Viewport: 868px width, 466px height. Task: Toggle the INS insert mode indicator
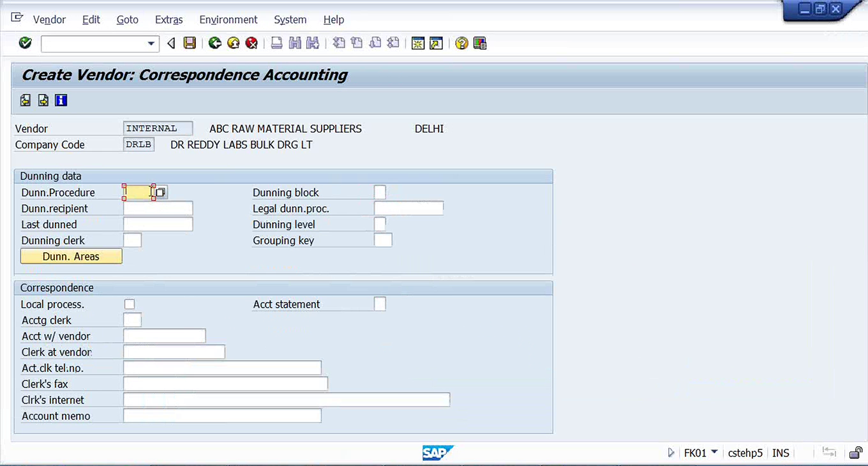pos(781,453)
